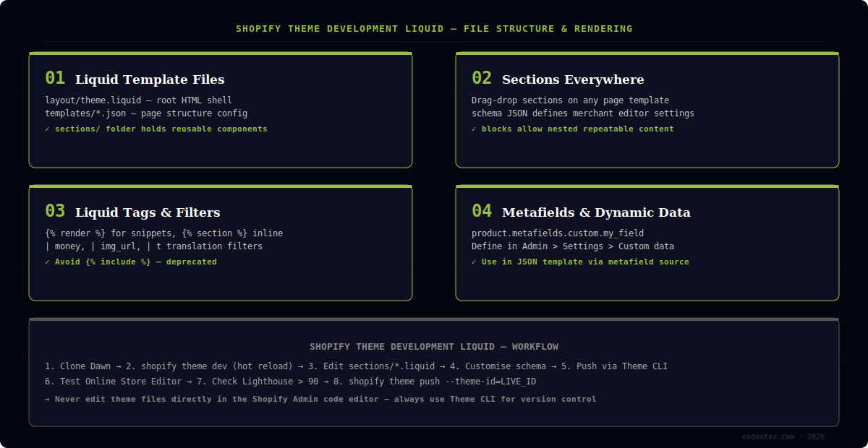
Task: Click the line 'templates/*.json — page structure config'
Action: coord(146,113)
